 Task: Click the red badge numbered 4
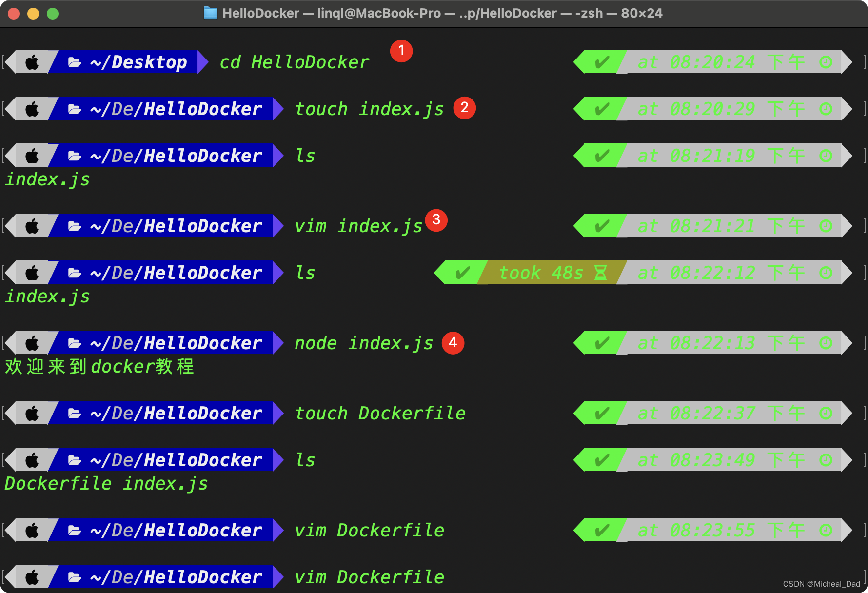click(x=453, y=342)
